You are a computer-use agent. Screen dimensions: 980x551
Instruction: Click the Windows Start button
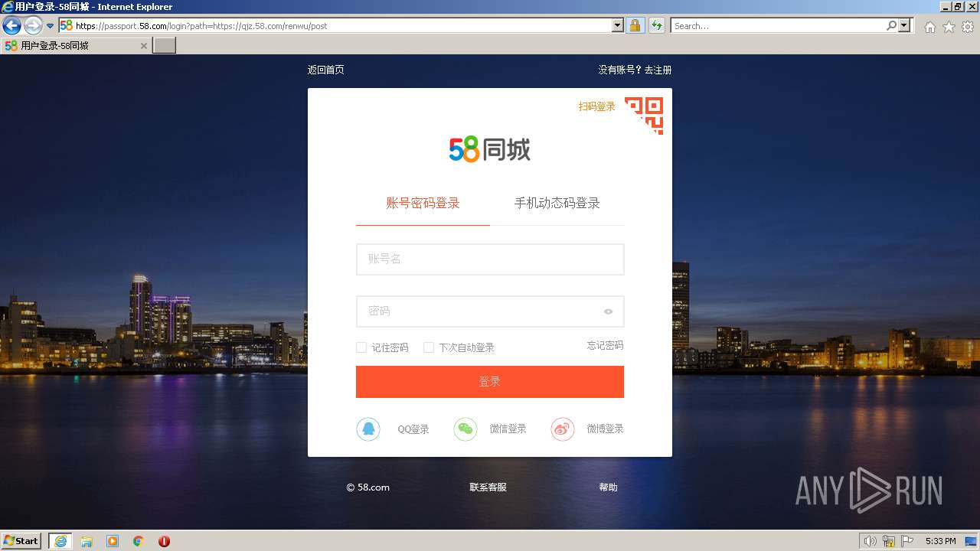click(x=21, y=541)
